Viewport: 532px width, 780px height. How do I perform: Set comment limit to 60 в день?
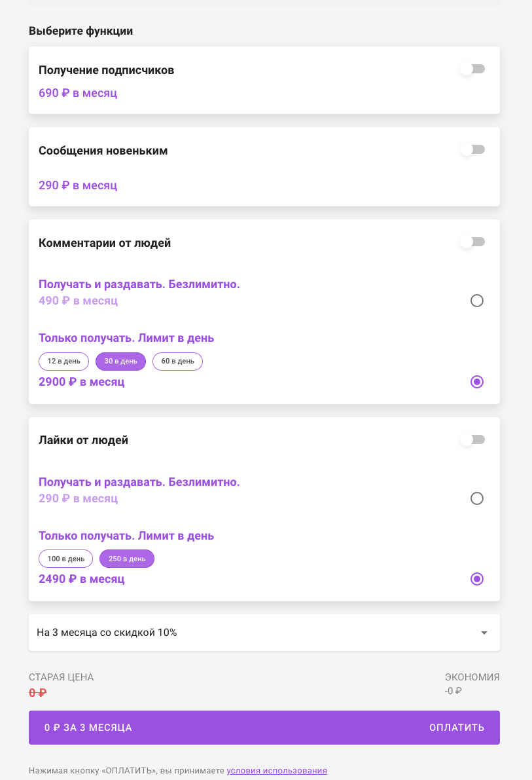(177, 361)
